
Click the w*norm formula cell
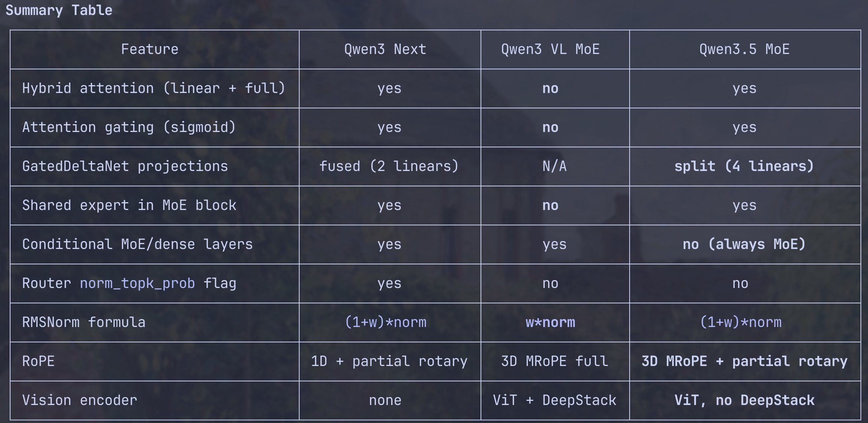[550, 322]
